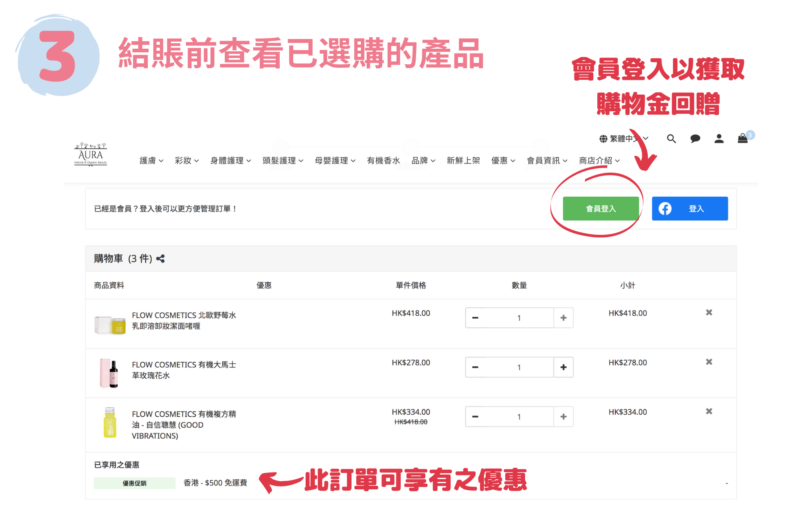Open the user account icon
The width and height of the screenshot is (798, 532).
tap(719, 138)
